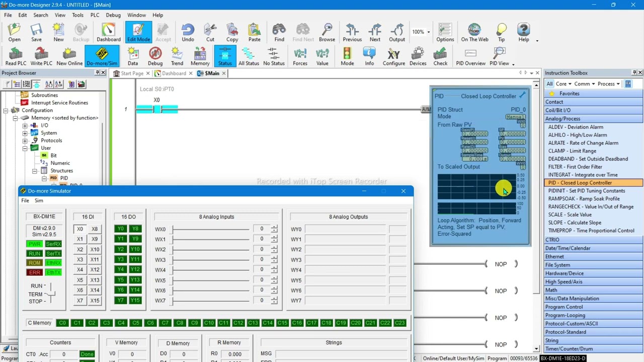Click the Read PLC icon
The image size is (644, 362).
(x=16, y=56)
